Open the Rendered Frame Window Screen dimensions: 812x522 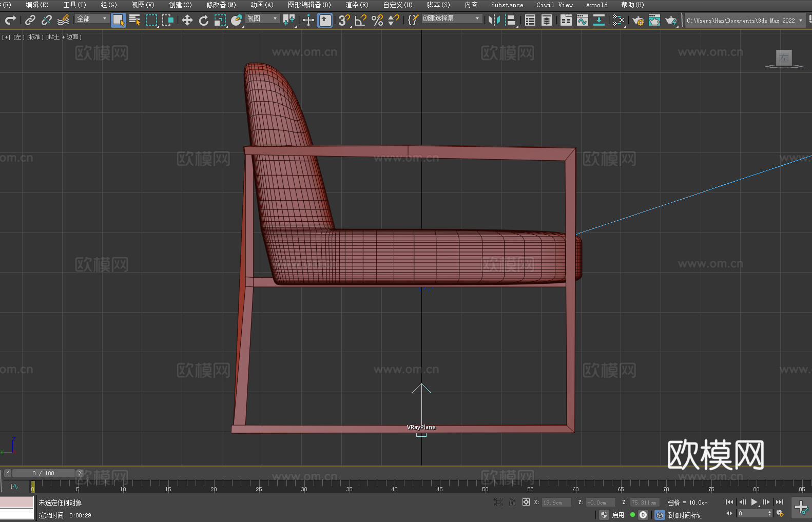pyautogui.click(x=654, y=20)
